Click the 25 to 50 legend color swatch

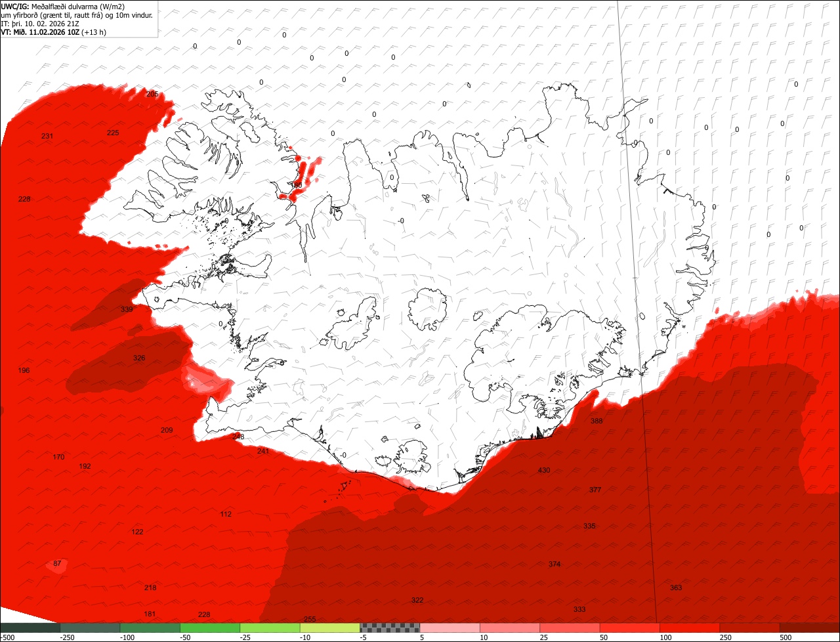click(x=570, y=628)
